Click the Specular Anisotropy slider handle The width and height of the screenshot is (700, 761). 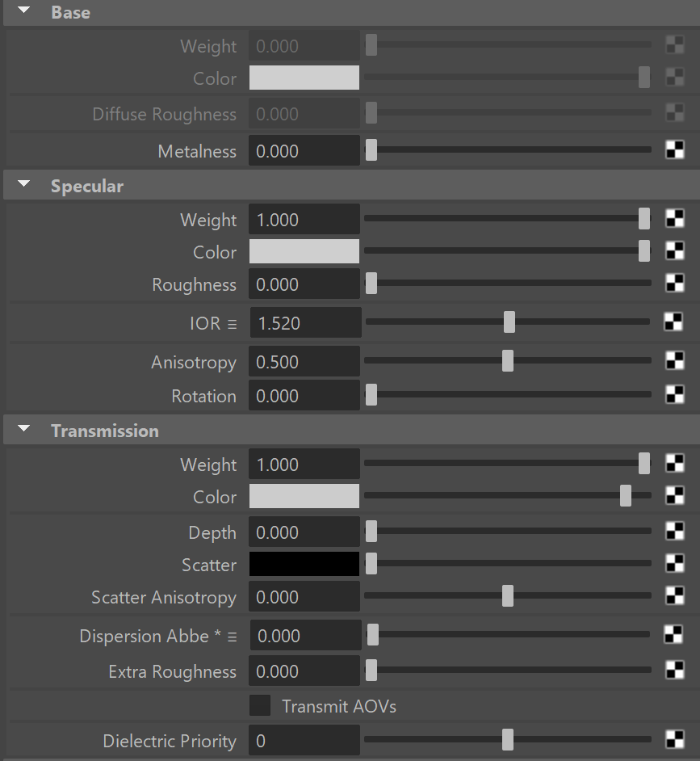coord(507,361)
